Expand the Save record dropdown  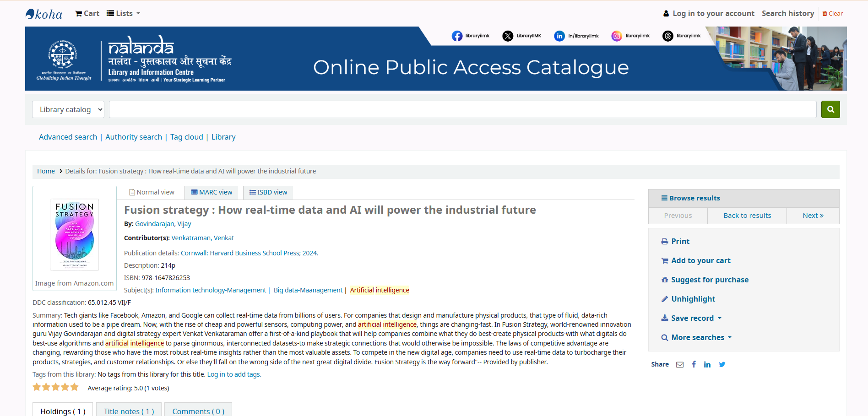pos(692,318)
